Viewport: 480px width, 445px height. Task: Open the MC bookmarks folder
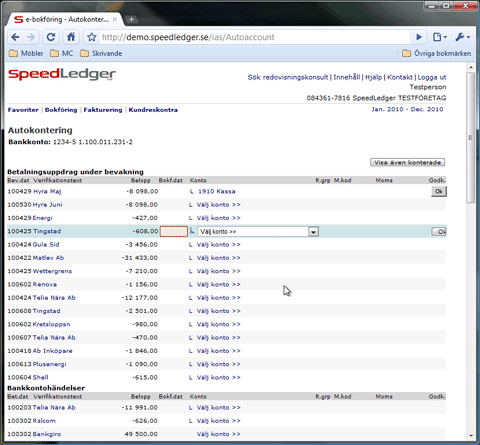coord(62,53)
